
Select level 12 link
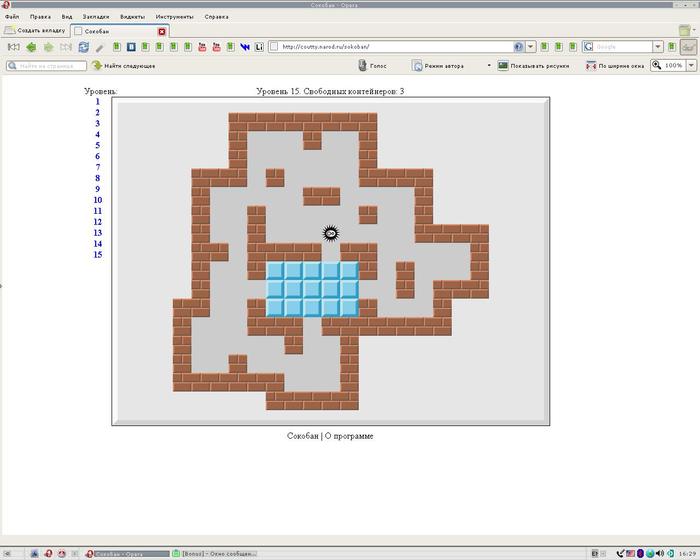tap(98, 222)
